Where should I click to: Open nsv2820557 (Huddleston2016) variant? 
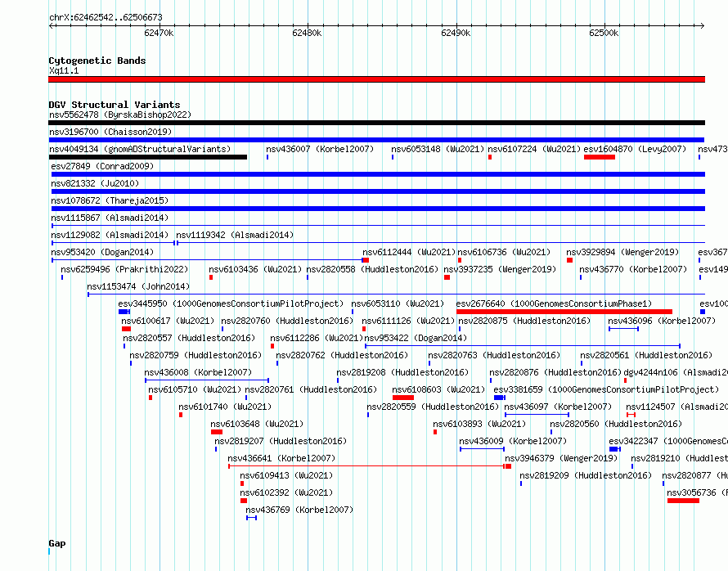click(x=189, y=338)
